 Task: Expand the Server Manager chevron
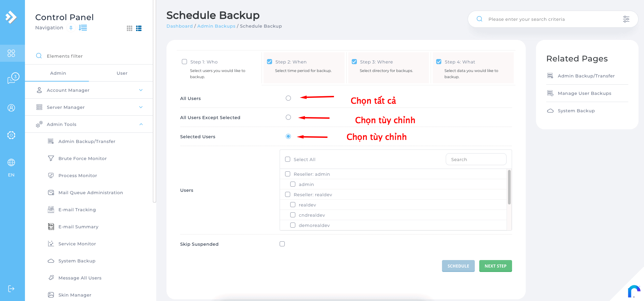141,107
